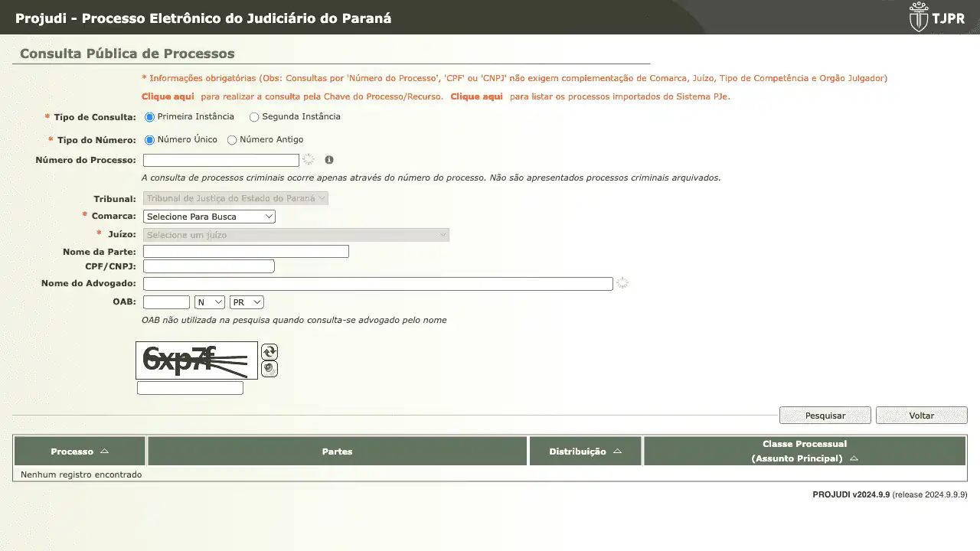This screenshot has width=980, height=551.
Task: Open the Comarca dropdown
Action: pos(209,217)
